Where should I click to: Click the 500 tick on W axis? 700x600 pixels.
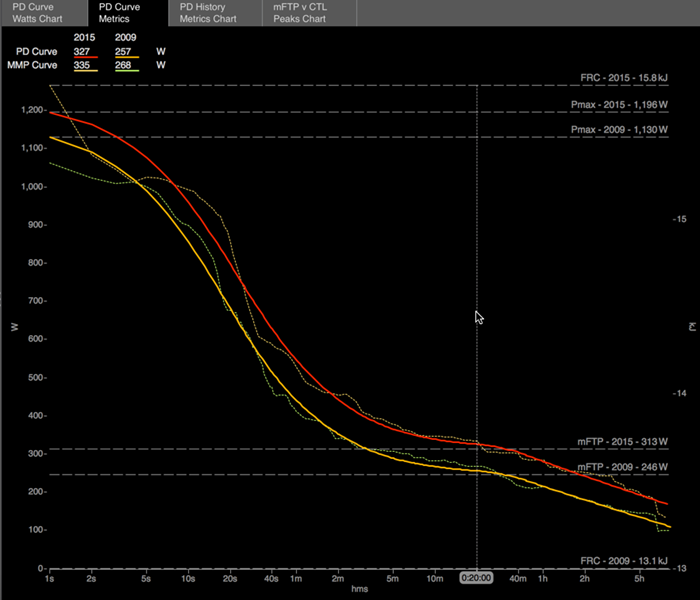[35, 377]
